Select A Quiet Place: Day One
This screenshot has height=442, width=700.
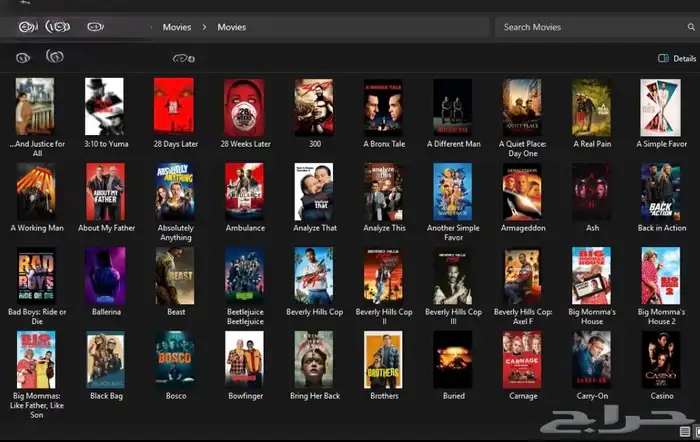tap(522, 107)
